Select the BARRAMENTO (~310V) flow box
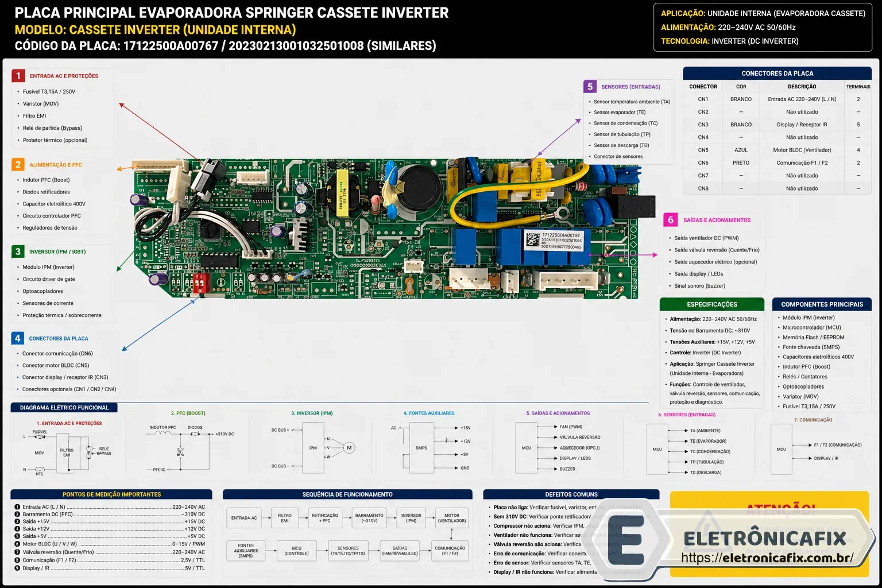882x588 pixels. (369, 518)
